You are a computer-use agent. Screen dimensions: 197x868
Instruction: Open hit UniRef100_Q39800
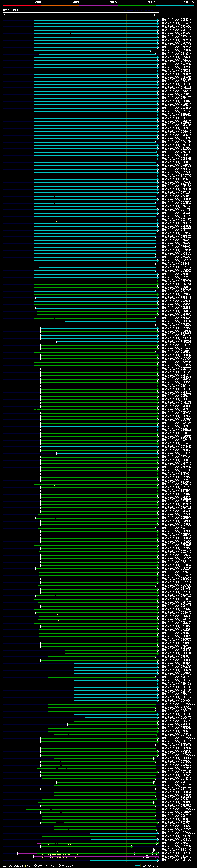176,386
